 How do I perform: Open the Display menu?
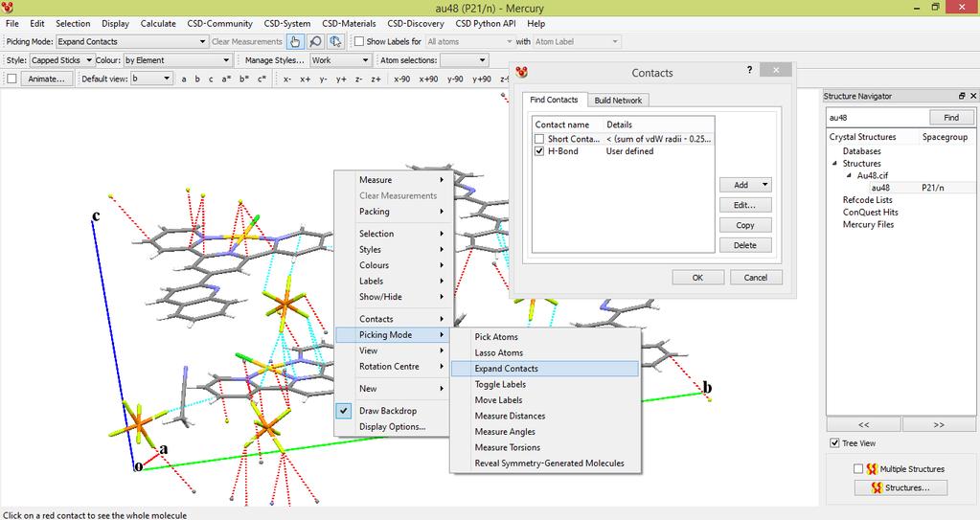pyautogui.click(x=115, y=24)
